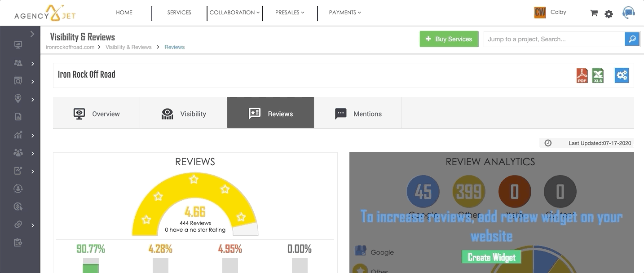The width and height of the screenshot is (644, 273).
Task: Open the Payments dropdown menu
Action: tap(345, 13)
